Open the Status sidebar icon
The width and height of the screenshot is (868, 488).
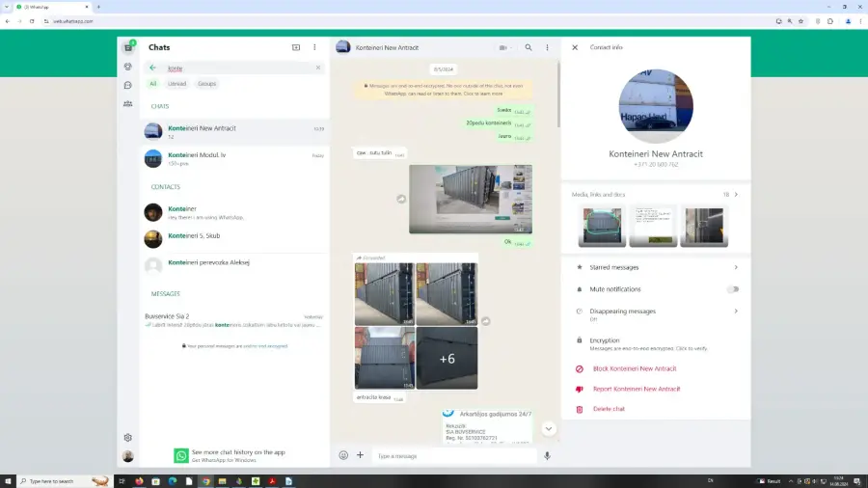(x=128, y=67)
